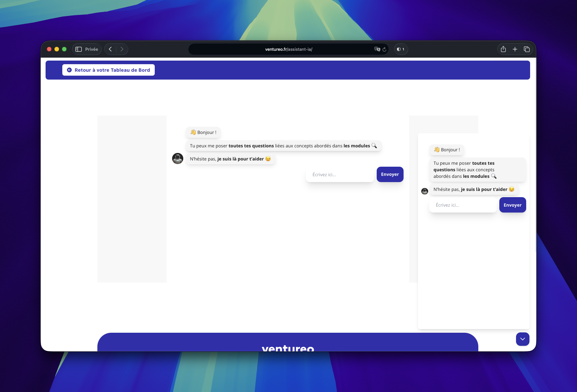Screen dimensions: 577x392
Task: Return to dashboard via Retour à votre Tableau de Bord
Action: (109, 70)
